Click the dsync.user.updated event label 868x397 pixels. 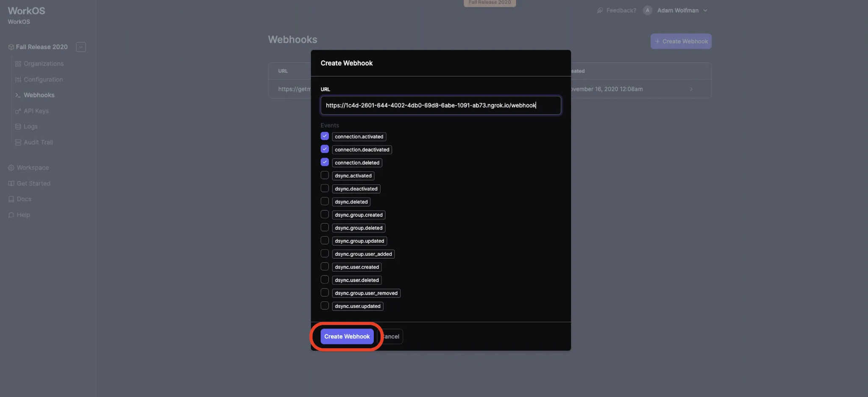click(358, 306)
